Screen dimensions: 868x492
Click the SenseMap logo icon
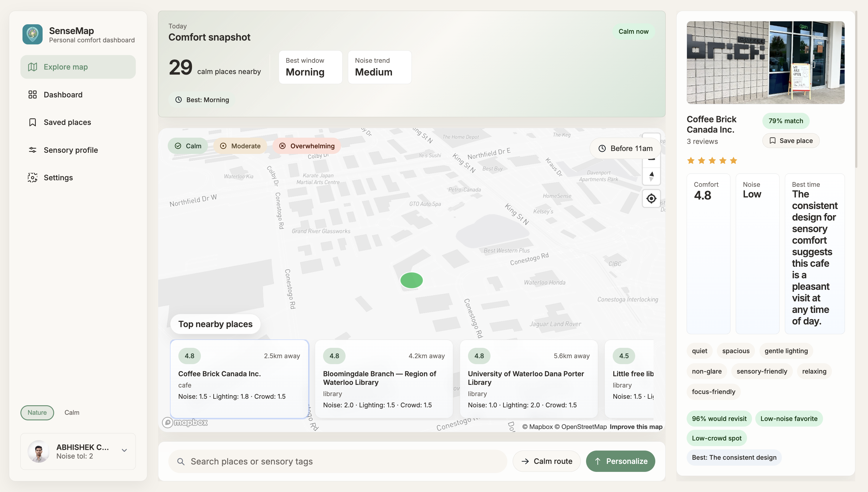(x=33, y=34)
